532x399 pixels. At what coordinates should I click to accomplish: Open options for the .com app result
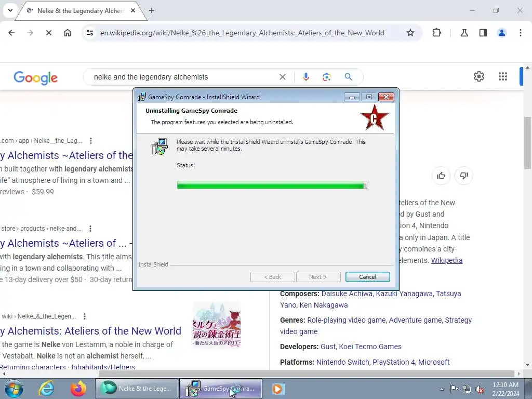tap(90, 140)
